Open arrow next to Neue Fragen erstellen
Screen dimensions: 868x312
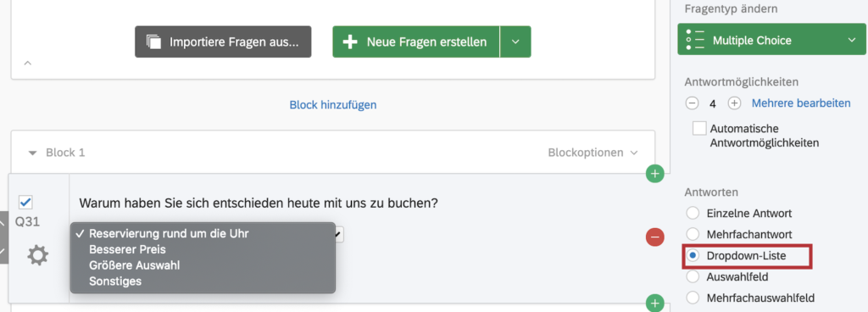point(515,42)
